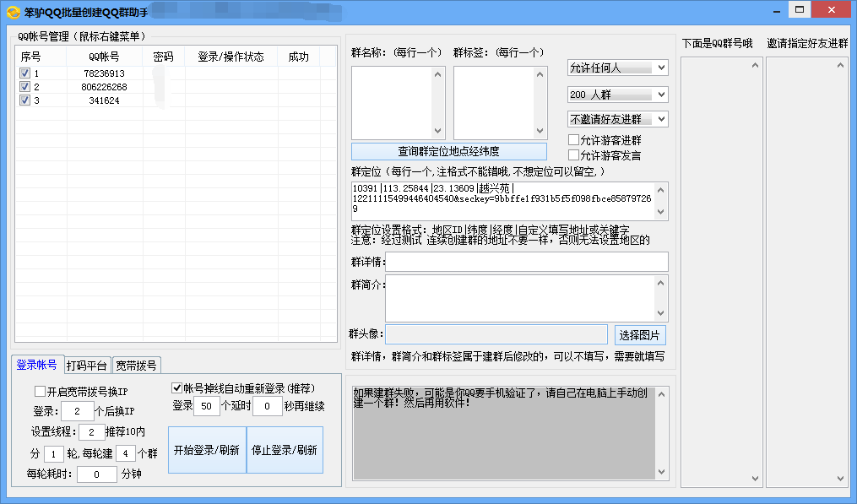This screenshot has width=857, height=504.
Task: Click down arrow of 群简介 scrollbar
Action: (x=661, y=313)
